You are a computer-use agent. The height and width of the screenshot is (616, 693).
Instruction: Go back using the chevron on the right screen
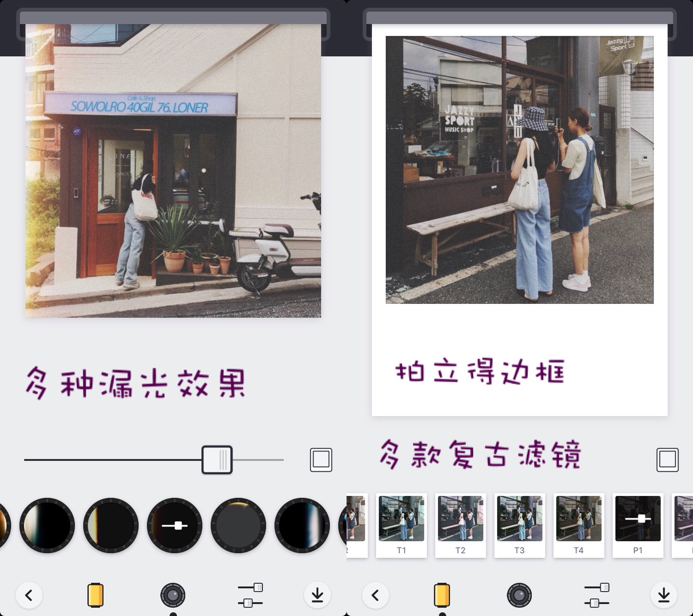[x=375, y=595]
